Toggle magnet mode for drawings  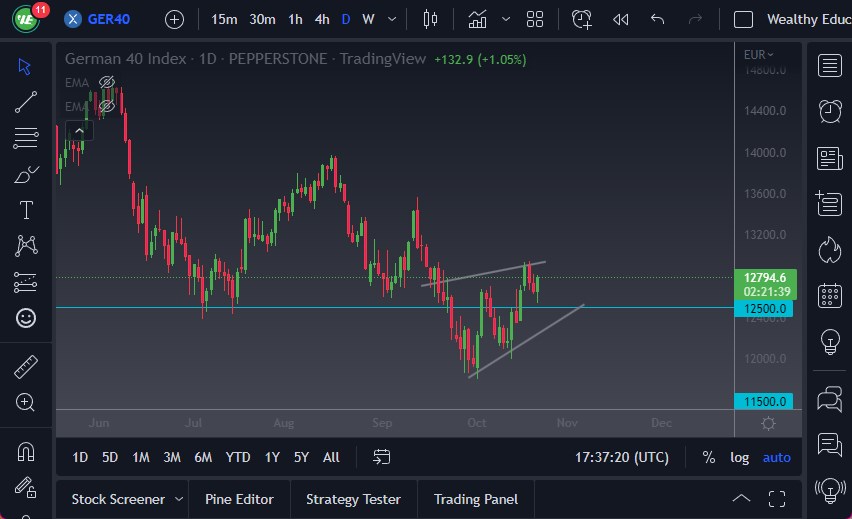[x=26, y=452]
